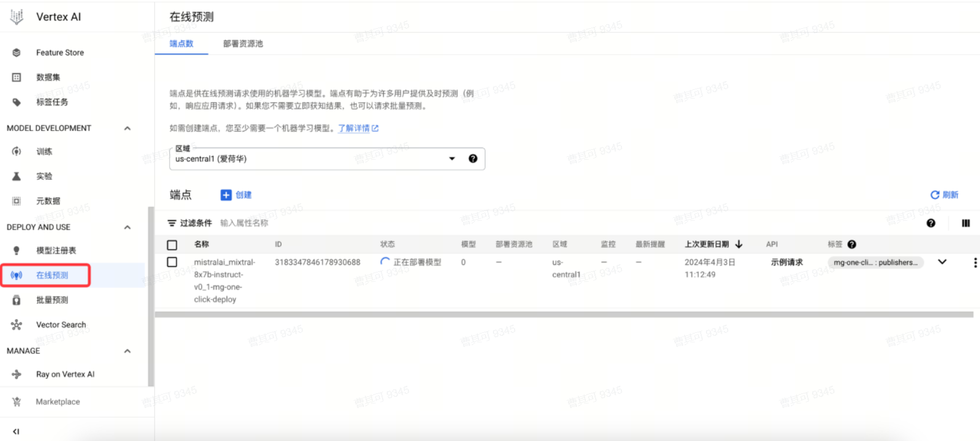Select the 端点数 tab
980x441 pixels.
tap(181, 43)
